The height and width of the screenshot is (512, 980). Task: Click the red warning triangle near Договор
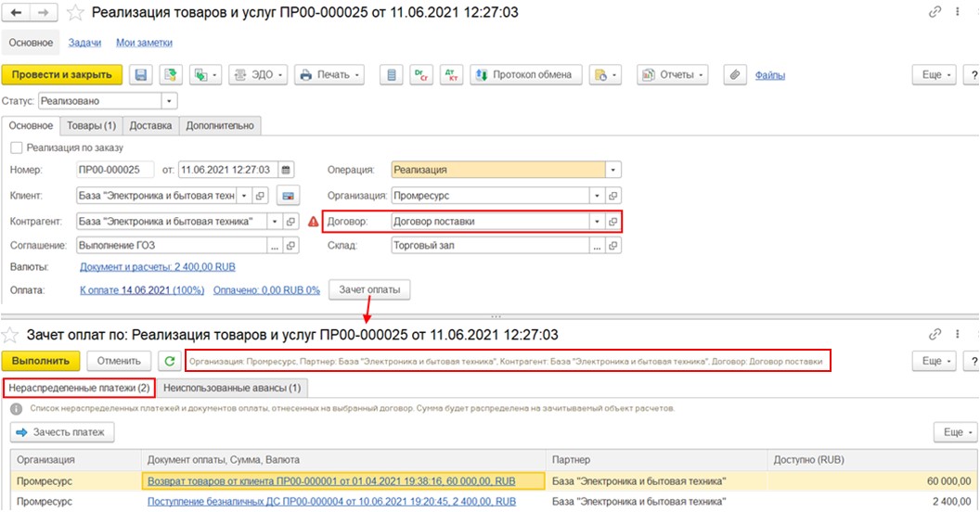coord(313,222)
